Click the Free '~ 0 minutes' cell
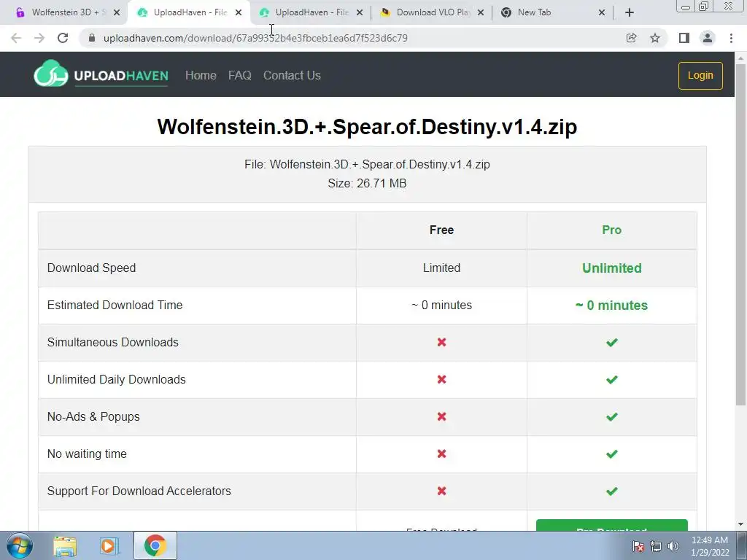The height and width of the screenshot is (560, 747). 441,306
